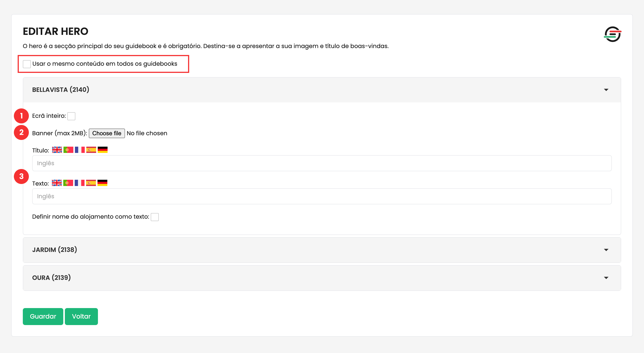Focus the Título Inglês input field

coord(322,163)
